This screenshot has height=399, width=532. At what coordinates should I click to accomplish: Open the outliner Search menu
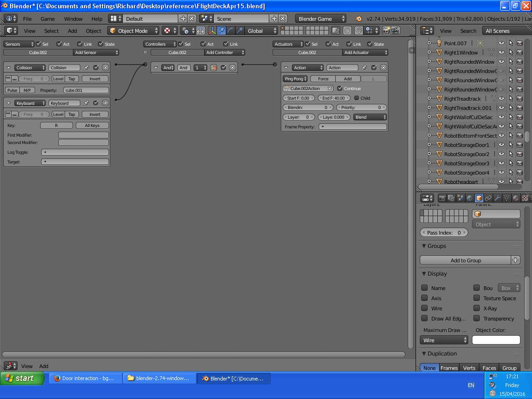coord(468,31)
